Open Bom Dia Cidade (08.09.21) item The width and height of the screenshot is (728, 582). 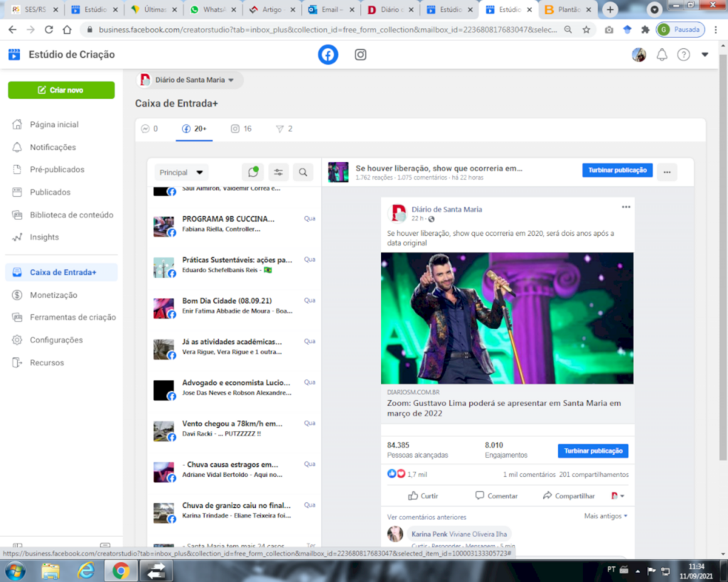(x=235, y=307)
